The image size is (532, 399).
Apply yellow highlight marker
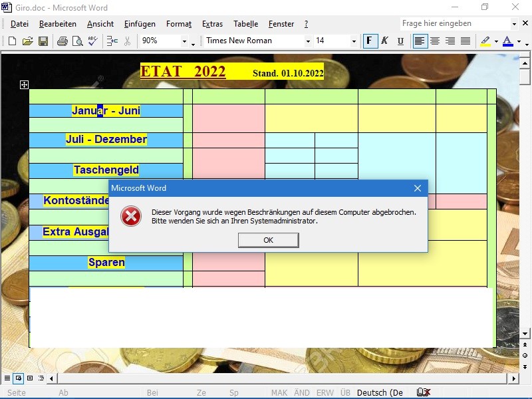pyautogui.click(x=485, y=41)
